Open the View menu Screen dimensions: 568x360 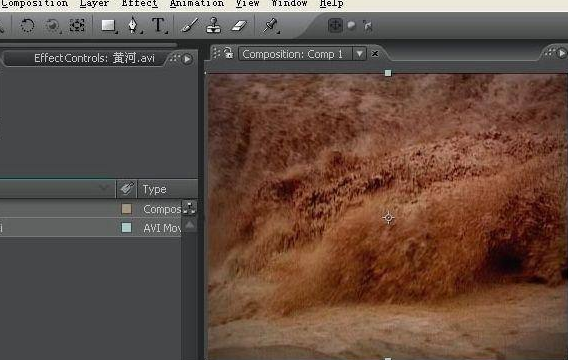pos(248,4)
